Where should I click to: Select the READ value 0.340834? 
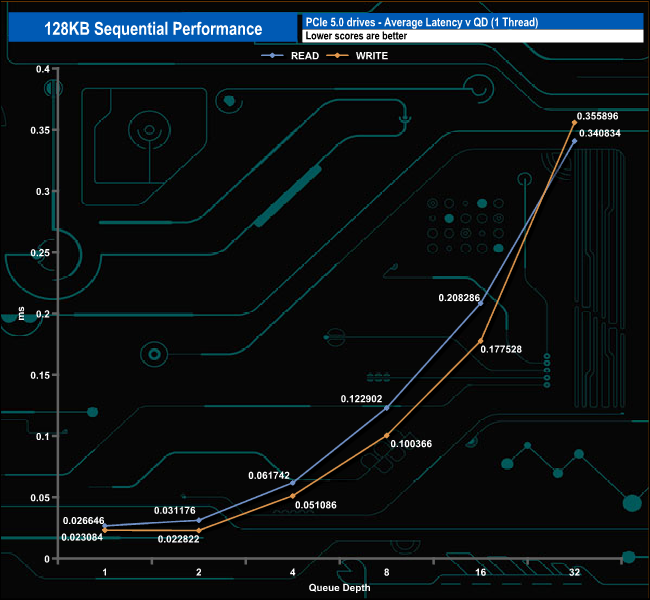point(600,133)
